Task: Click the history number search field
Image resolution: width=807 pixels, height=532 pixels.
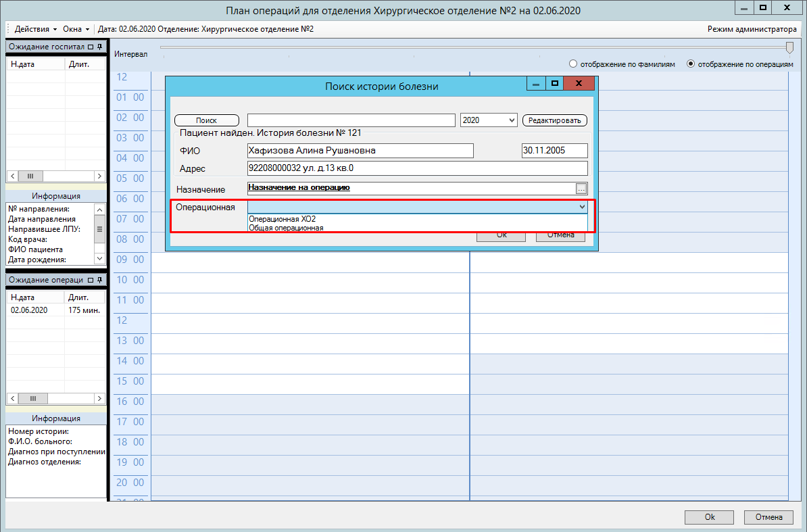Action: [351, 120]
